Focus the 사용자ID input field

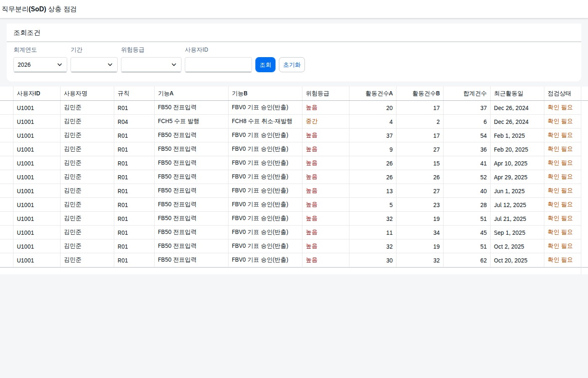coord(218,65)
